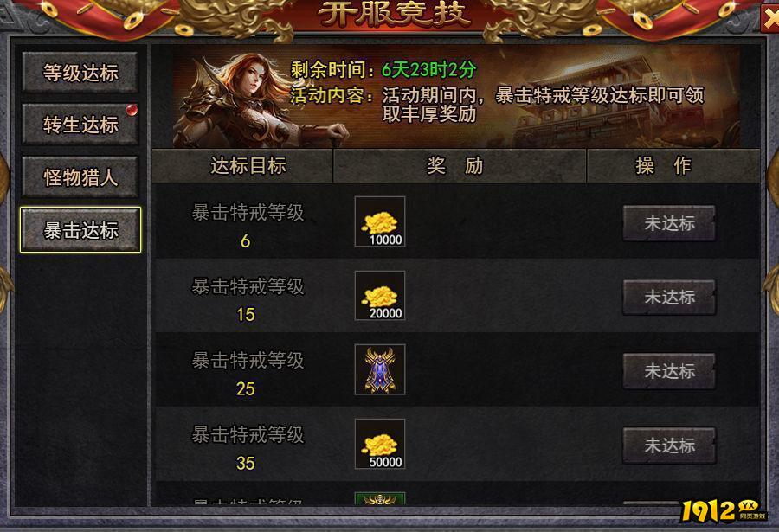Image resolution: width=779 pixels, height=532 pixels.
Task: Click the 10000 gold reward icon
Action: (x=380, y=221)
